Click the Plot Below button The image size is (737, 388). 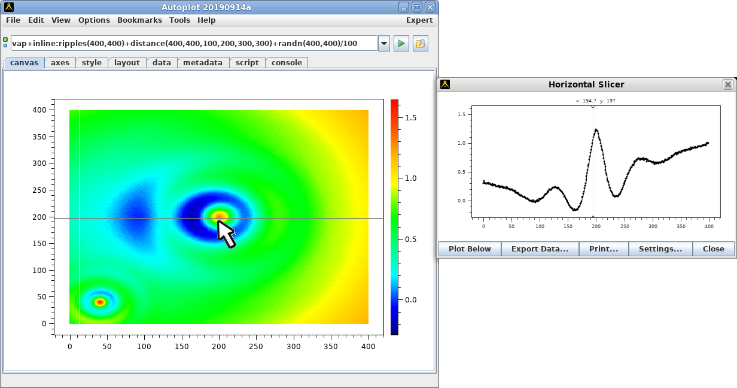[x=470, y=249]
